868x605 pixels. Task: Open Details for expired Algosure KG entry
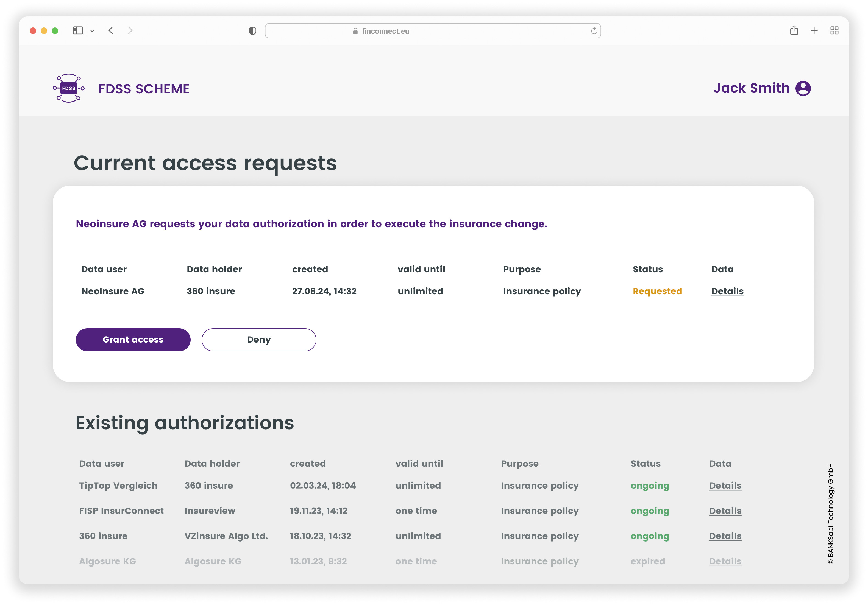click(x=725, y=562)
